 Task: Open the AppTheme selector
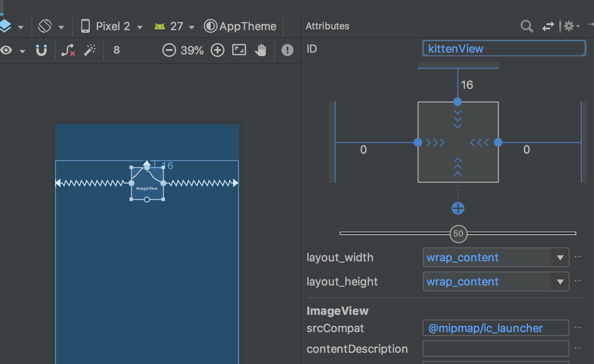click(x=240, y=26)
